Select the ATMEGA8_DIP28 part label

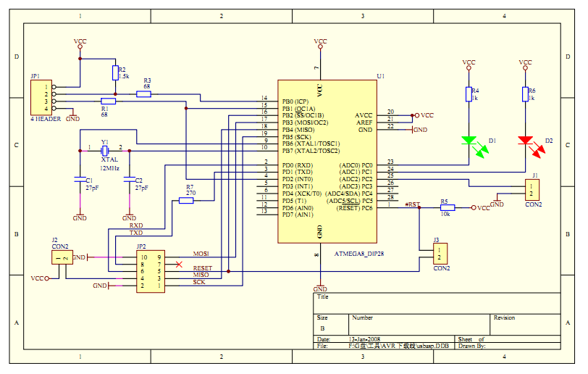(359, 254)
